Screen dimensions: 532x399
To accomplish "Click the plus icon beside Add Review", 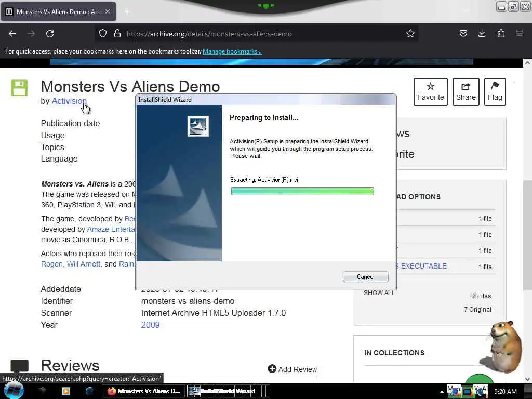I will pos(272,368).
